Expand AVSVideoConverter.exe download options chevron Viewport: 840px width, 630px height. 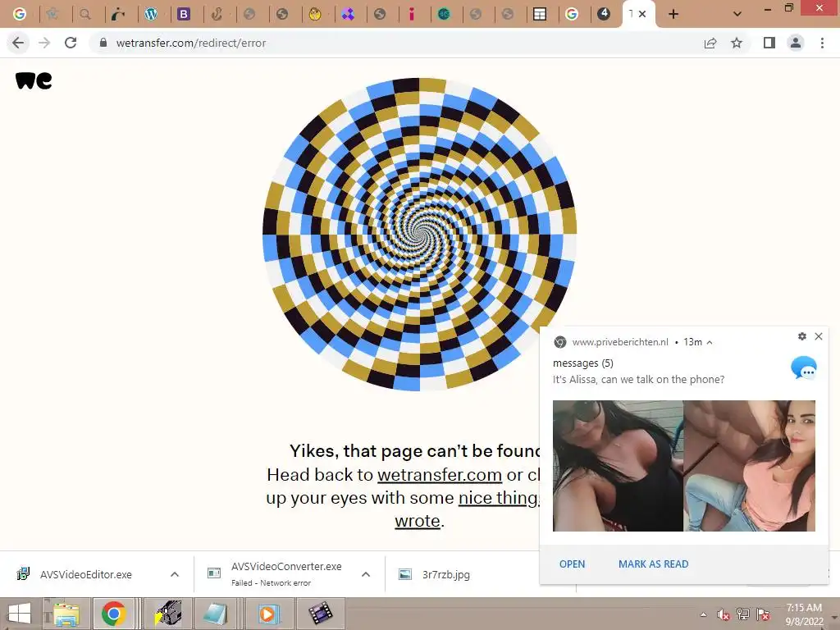(366, 574)
